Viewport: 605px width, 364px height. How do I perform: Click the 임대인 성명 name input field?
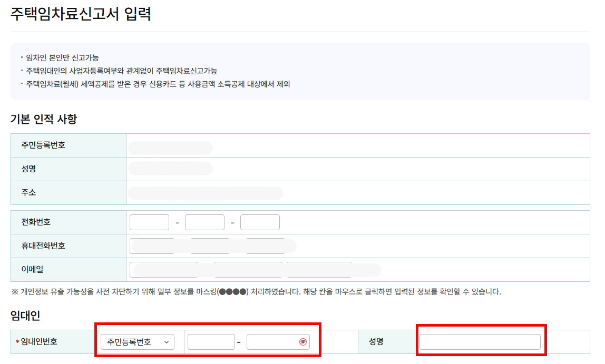[481, 341]
